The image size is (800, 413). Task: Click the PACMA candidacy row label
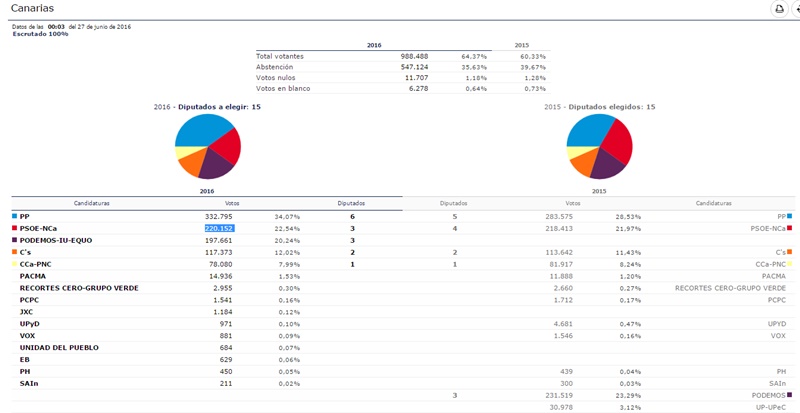tap(33, 276)
